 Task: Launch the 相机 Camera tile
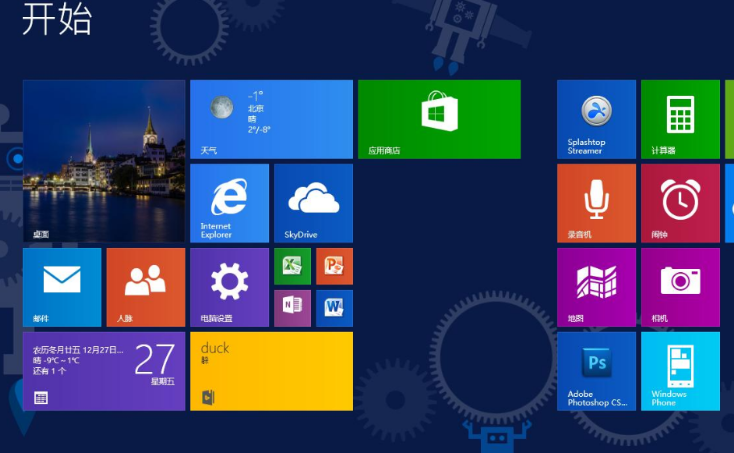point(680,287)
